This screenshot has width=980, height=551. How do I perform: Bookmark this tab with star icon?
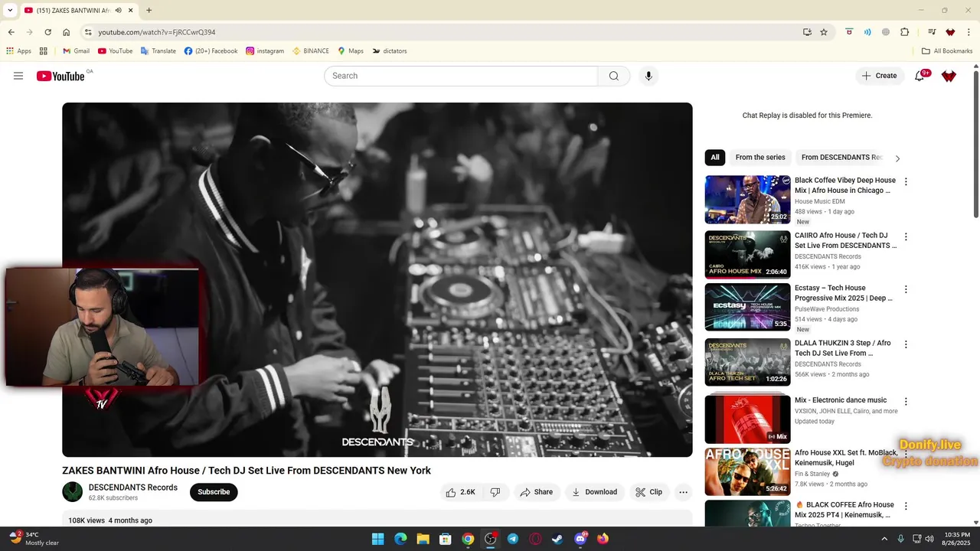[824, 32]
